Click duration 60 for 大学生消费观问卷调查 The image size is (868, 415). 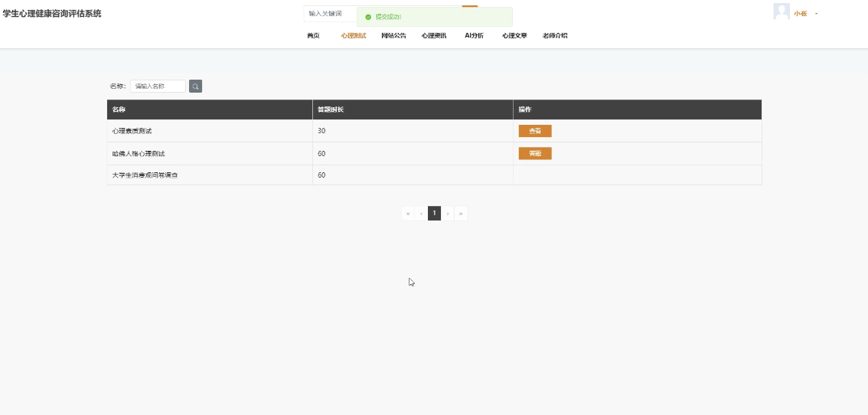click(x=321, y=175)
